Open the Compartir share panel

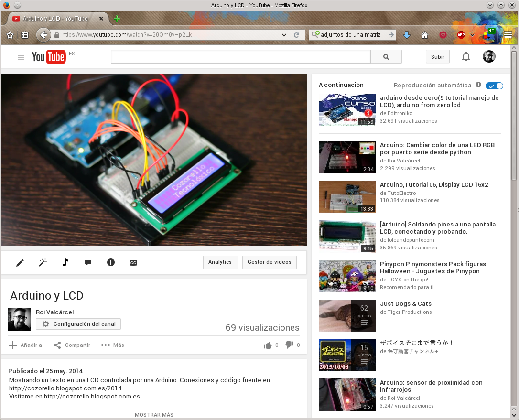pyautogui.click(x=72, y=345)
